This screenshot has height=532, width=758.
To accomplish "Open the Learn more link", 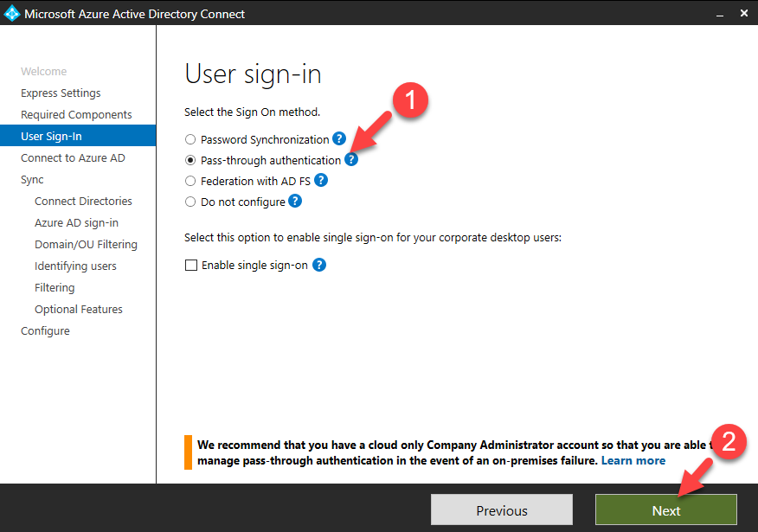I will point(633,460).
